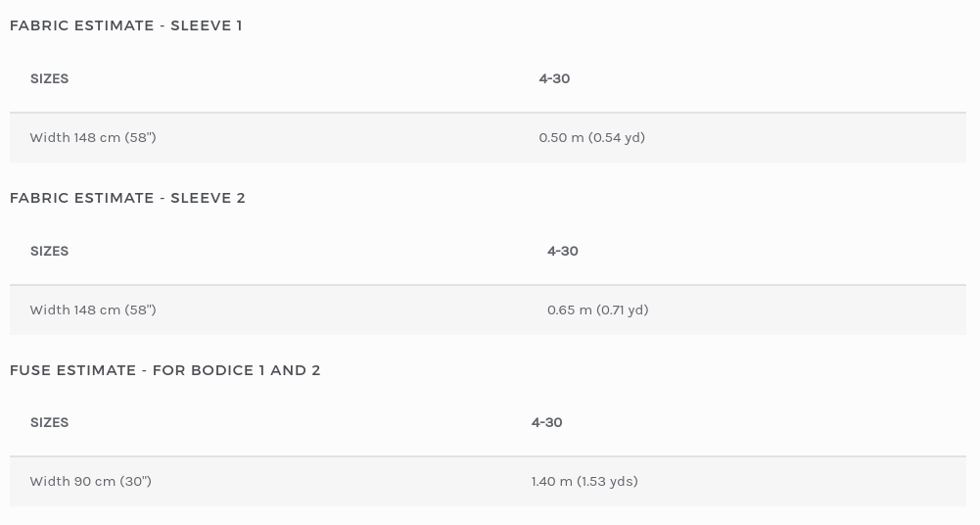980x525 pixels.
Task: Select SIZES header in Sleeve 1 table
Action: click(49, 78)
